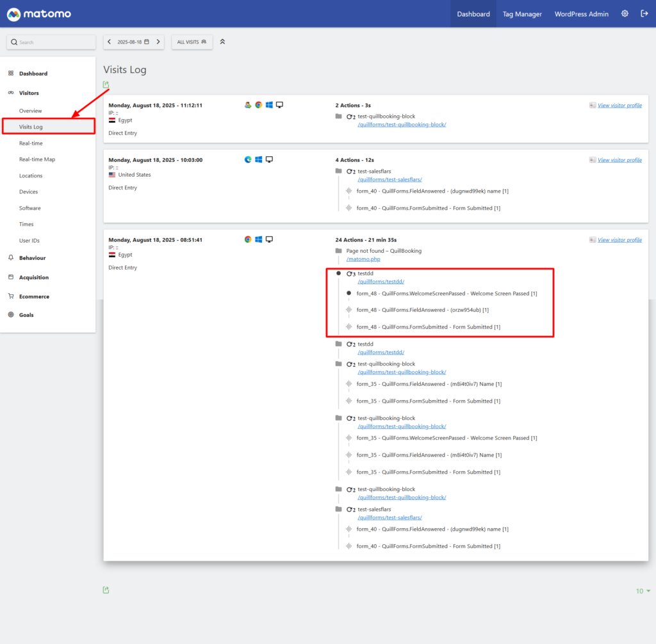Click the Windows icon in 08:51:41 visit
Viewport: 656px width, 644px height.
[x=259, y=239]
